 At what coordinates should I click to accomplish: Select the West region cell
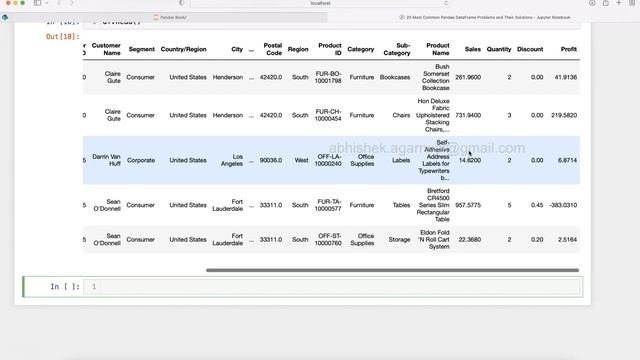click(301, 160)
